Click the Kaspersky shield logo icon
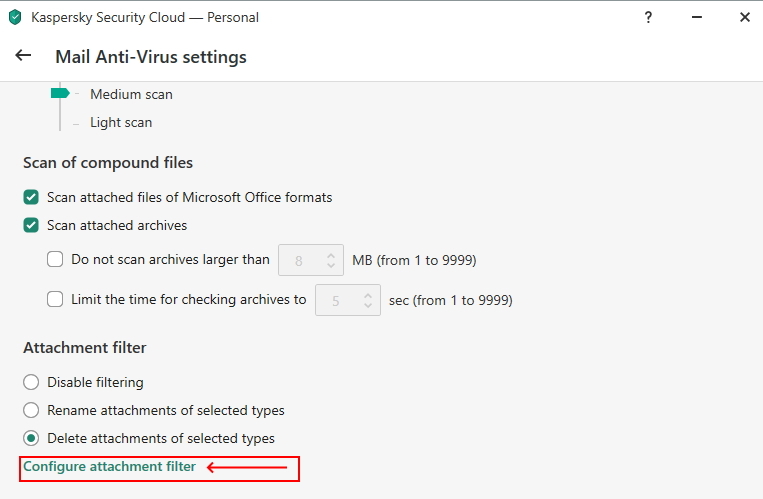 coord(15,17)
